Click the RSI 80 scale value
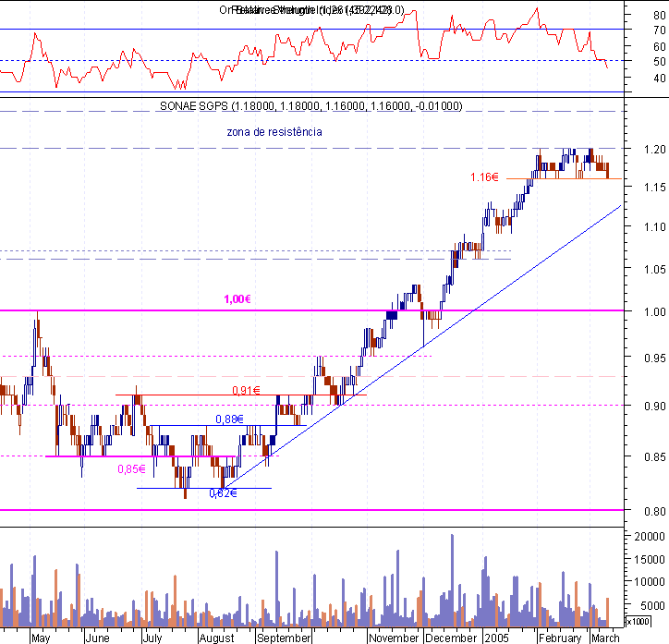Viewport: 669px width, 644px height. point(660,16)
